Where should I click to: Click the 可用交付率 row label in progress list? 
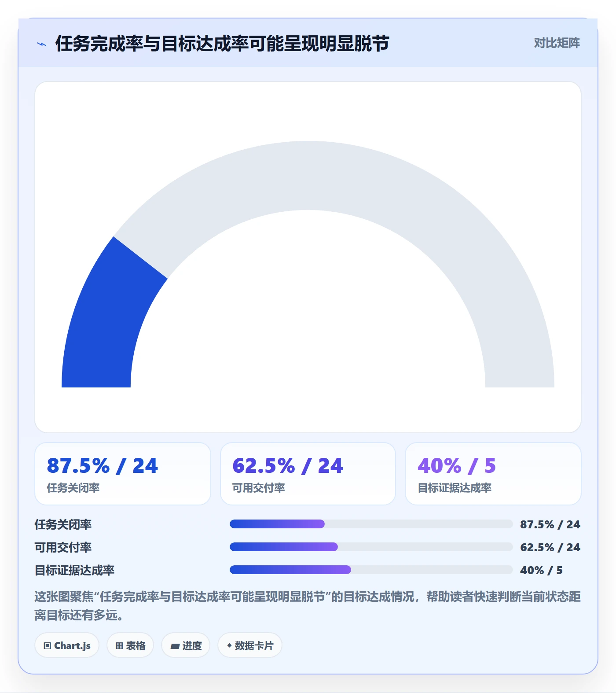pyautogui.click(x=63, y=547)
